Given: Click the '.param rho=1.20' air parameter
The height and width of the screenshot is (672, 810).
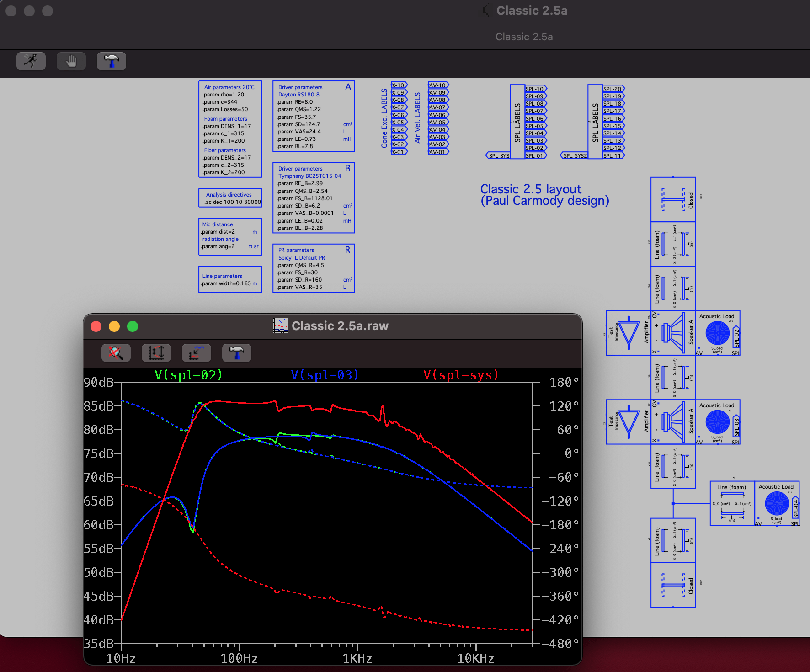Looking at the screenshot, I should [223, 95].
